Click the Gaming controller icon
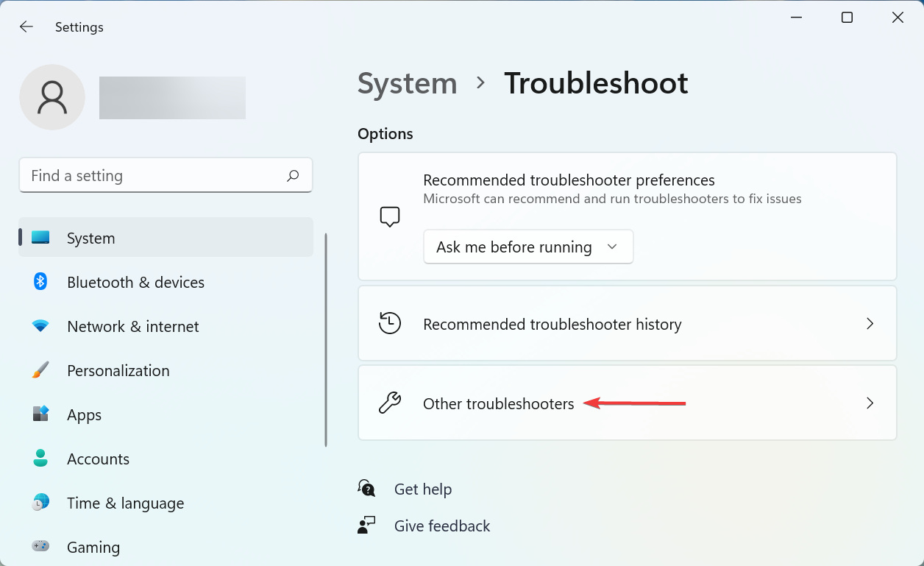Screen dimensions: 924x566 40,546
